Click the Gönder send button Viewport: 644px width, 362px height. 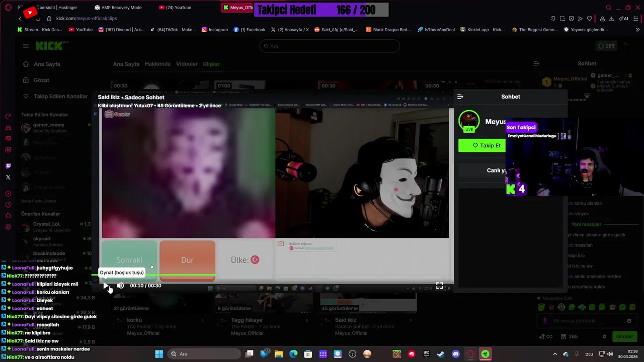(624, 336)
